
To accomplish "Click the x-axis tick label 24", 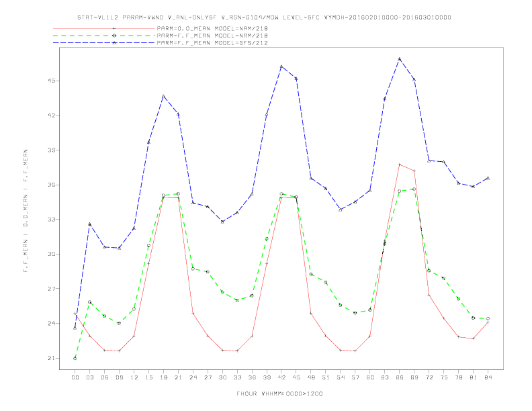I will click(x=193, y=377).
